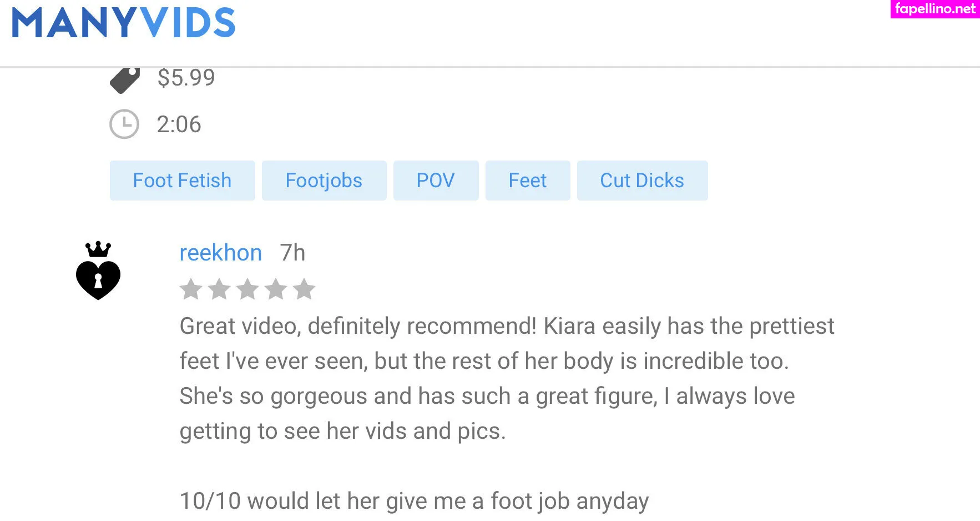Select the Feet tag
This screenshot has width=980, height=521.
click(x=528, y=181)
